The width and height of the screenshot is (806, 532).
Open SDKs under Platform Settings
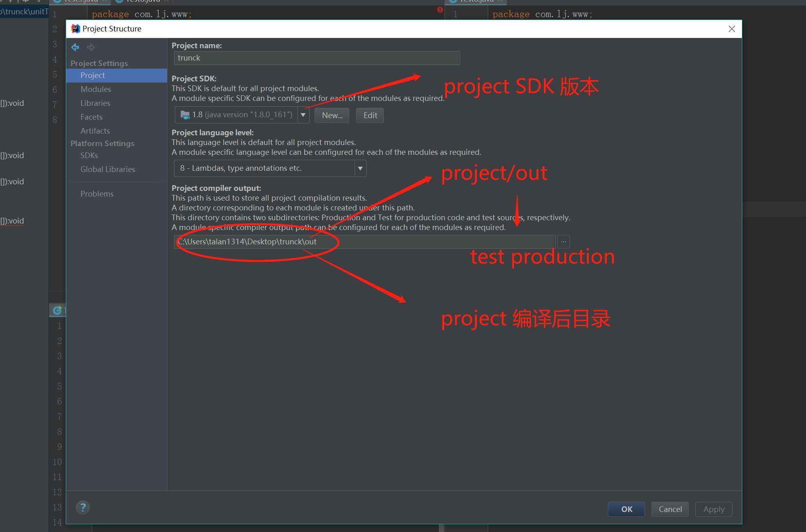89,155
